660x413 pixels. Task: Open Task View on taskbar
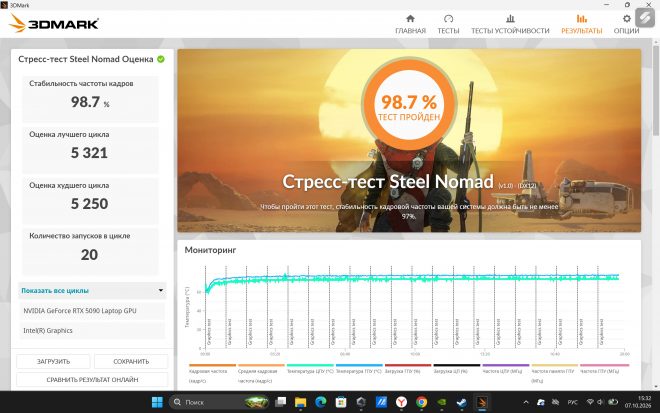pos(280,402)
